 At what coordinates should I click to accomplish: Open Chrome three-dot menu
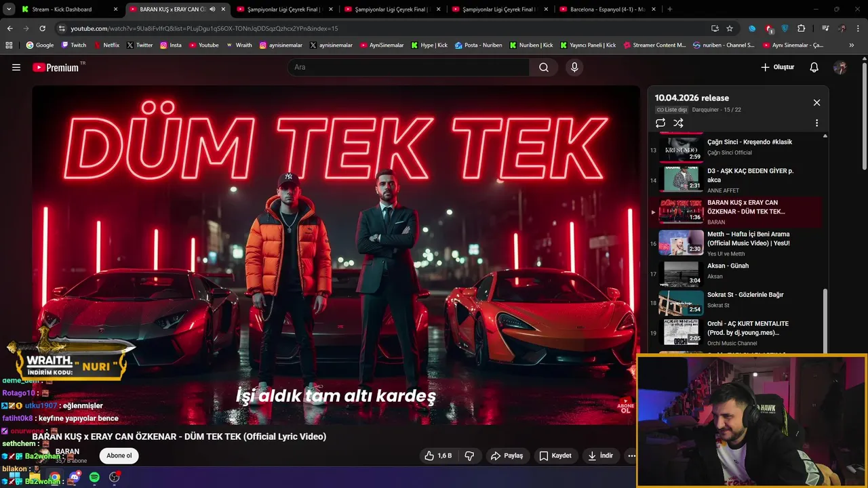click(x=858, y=28)
